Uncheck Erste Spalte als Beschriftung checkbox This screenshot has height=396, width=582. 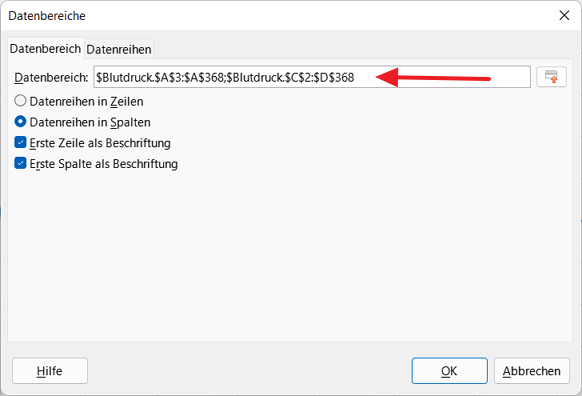(x=20, y=163)
